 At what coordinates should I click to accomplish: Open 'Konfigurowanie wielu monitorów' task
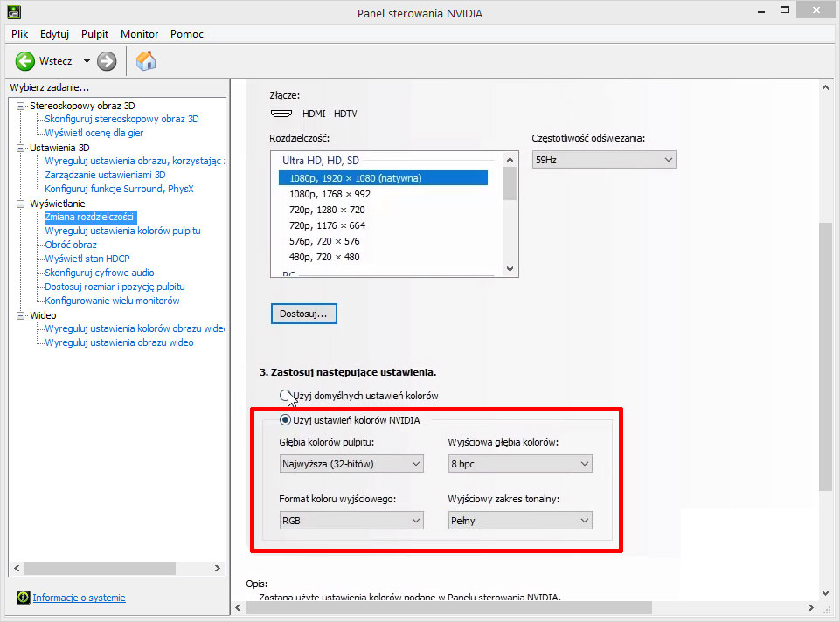112,301
